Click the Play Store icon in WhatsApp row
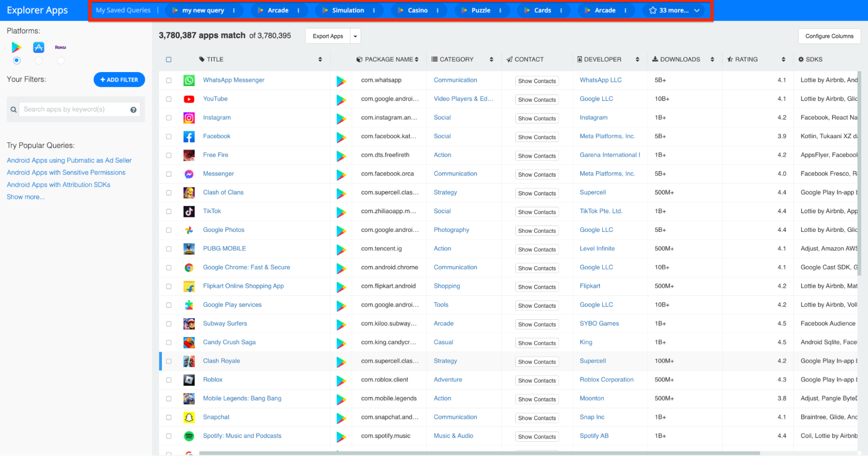The image size is (868, 456). point(341,81)
